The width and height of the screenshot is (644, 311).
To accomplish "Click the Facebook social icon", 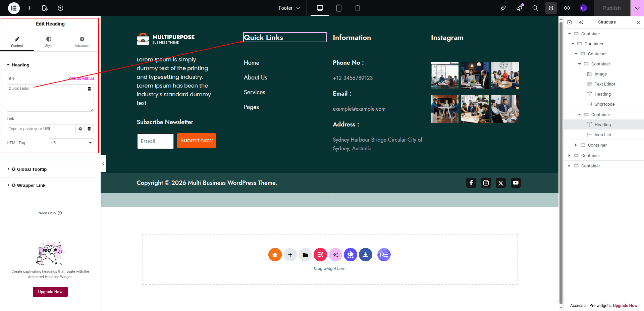I will [471, 183].
